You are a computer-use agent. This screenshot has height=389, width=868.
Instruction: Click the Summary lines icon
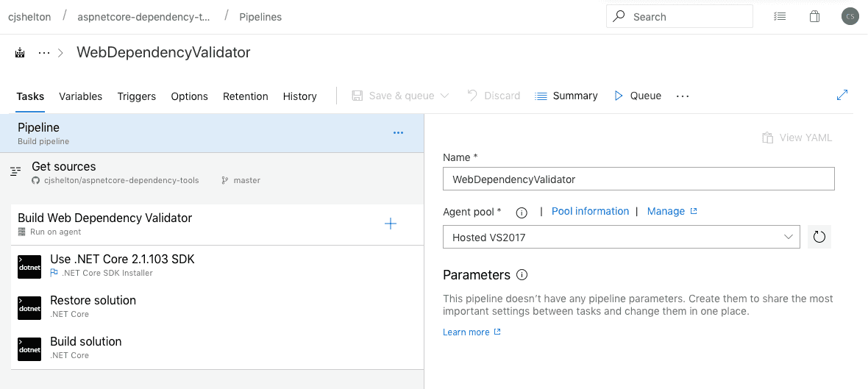coord(541,96)
